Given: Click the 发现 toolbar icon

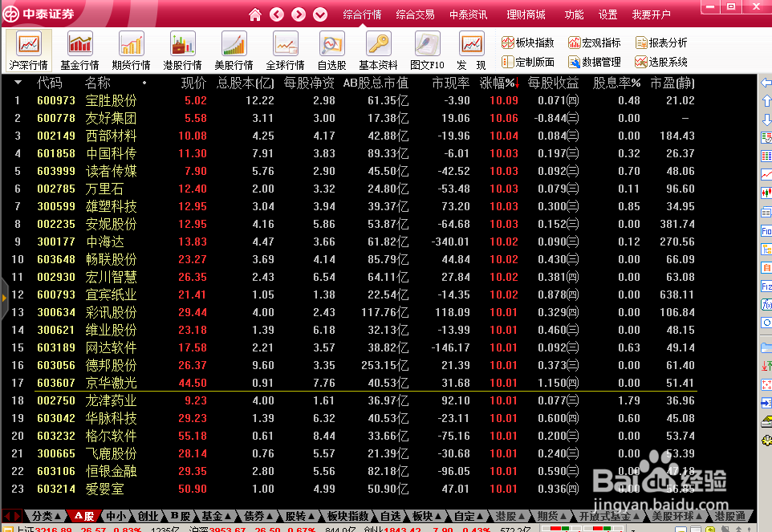Looking at the screenshot, I should coord(471,51).
